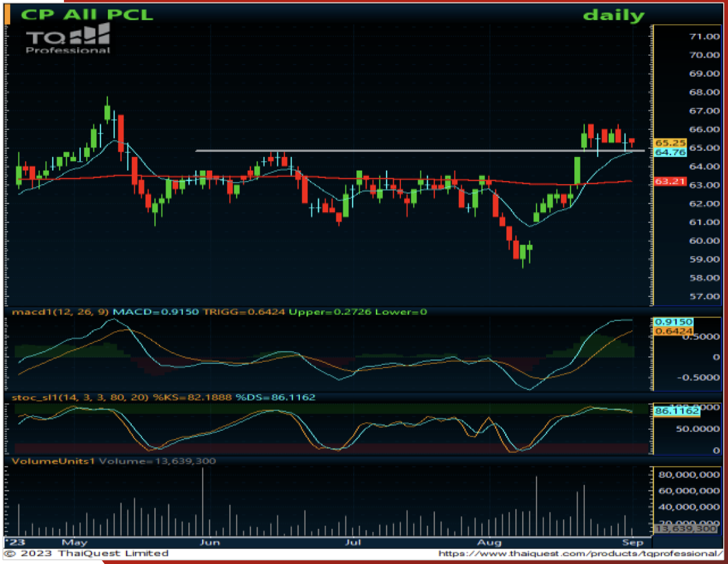Click the May label on time axis

tap(74, 543)
